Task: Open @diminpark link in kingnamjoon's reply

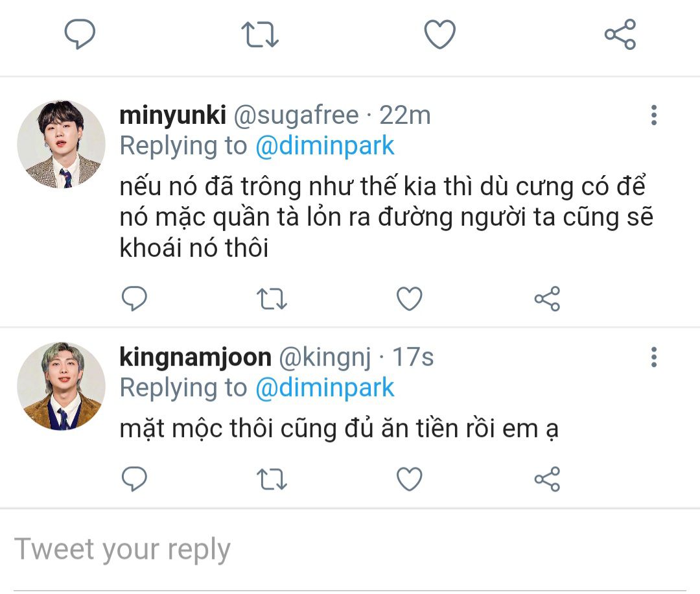Action: 324,388
